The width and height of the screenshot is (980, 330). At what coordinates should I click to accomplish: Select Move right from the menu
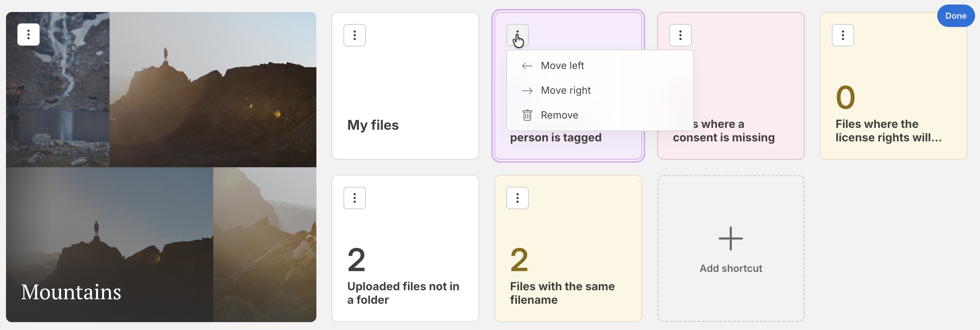565,90
